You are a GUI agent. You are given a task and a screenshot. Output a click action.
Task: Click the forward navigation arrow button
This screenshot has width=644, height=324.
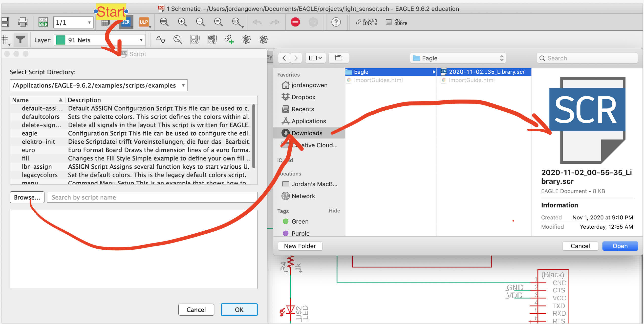pyautogui.click(x=296, y=58)
